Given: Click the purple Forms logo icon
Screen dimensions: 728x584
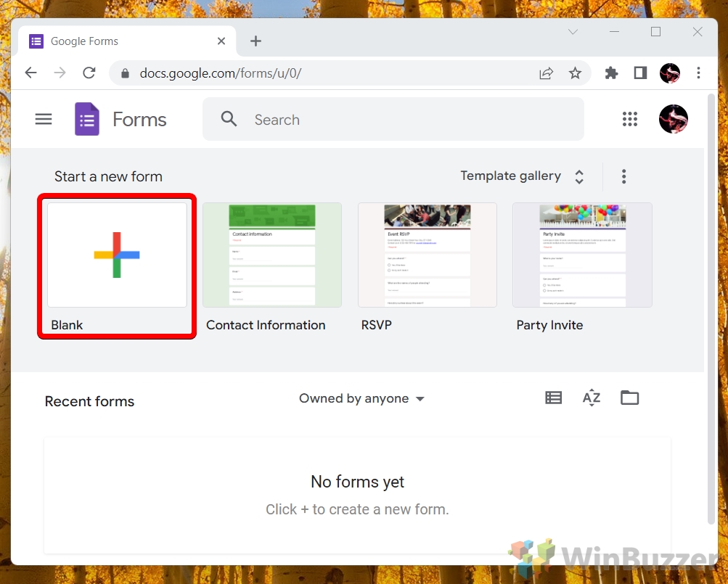Looking at the screenshot, I should pyautogui.click(x=87, y=119).
